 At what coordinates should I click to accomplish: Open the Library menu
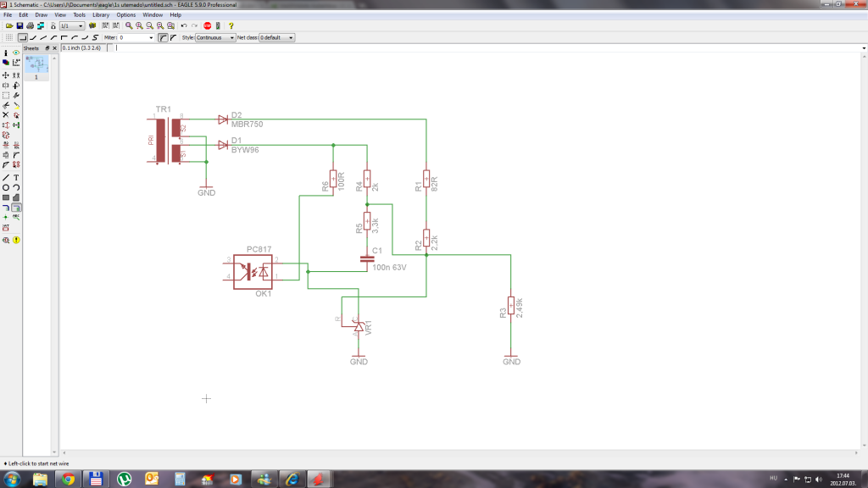coord(101,15)
